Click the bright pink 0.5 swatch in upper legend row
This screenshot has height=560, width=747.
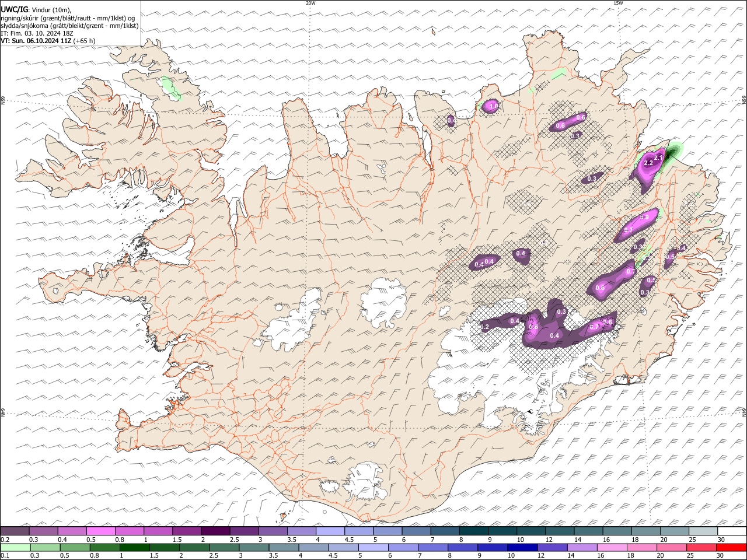(x=101, y=531)
